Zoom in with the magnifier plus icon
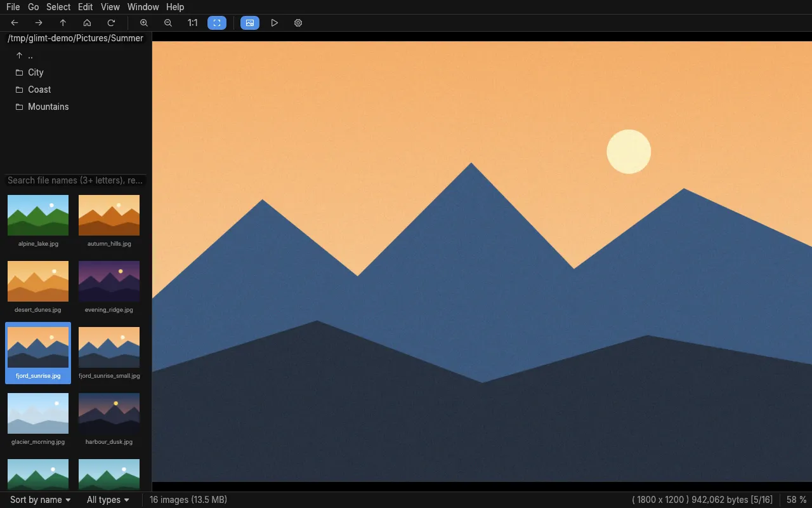The height and width of the screenshot is (508, 812). [144, 23]
